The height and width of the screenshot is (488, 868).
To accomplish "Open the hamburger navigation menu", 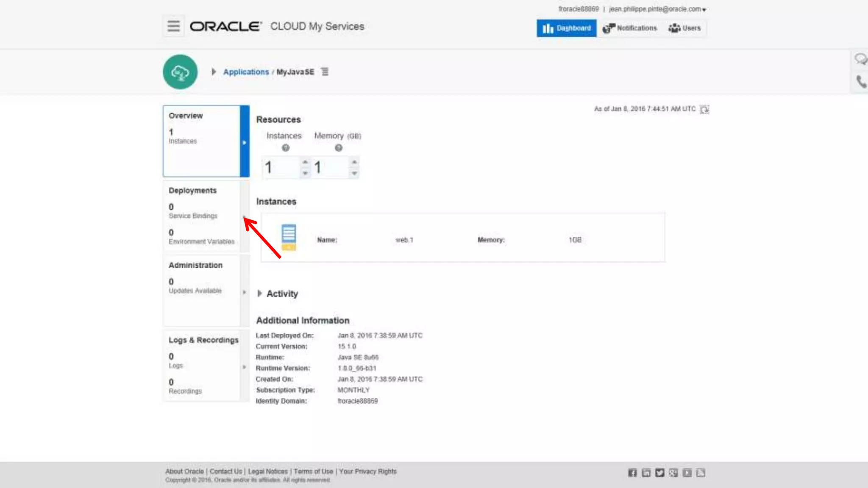I will 173,26.
